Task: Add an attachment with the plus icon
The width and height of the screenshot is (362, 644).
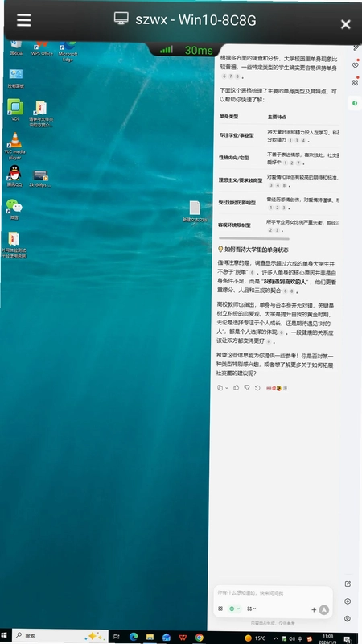Action: [314, 609]
